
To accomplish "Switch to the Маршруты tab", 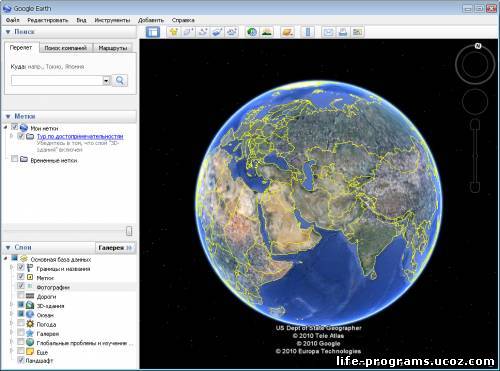I will pyautogui.click(x=113, y=48).
